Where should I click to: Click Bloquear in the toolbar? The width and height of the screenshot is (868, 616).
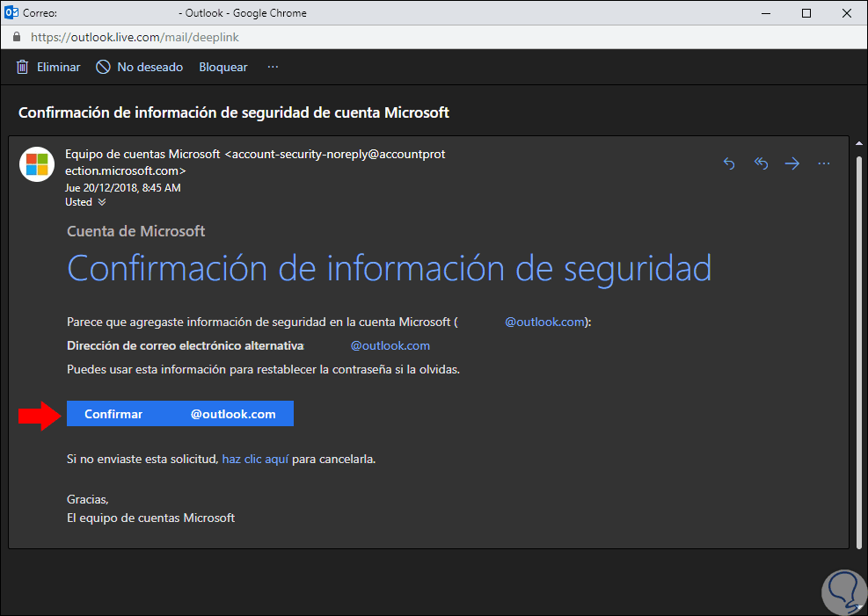[x=223, y=67]
